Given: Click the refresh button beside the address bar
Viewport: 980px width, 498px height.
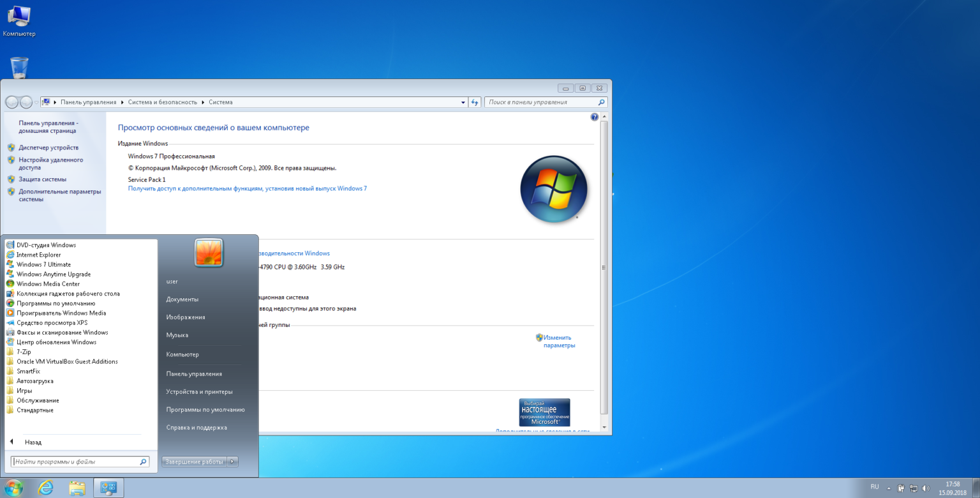Looking at the screenshot, I should 475,102.
